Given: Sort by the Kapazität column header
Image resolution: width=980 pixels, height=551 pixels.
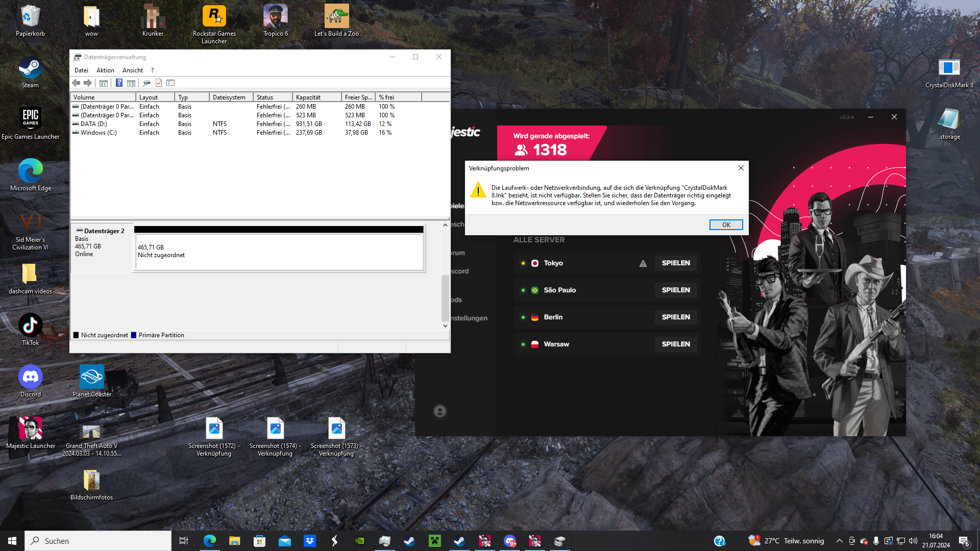Looking at the screenshot, I should click(316, 97).
